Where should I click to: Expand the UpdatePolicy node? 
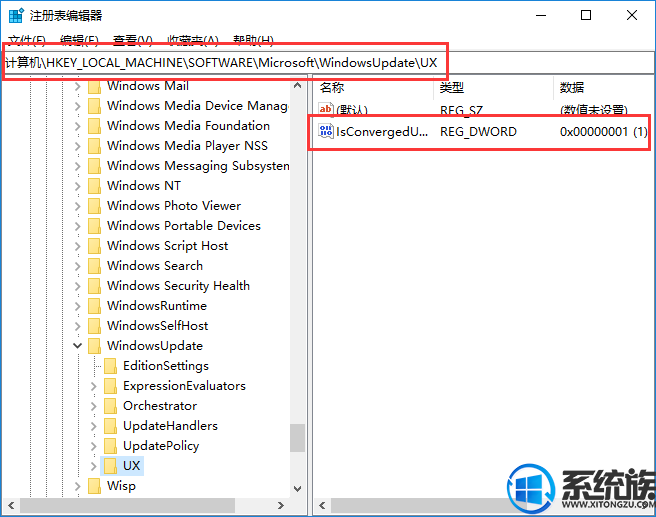[x=94, y=446]
